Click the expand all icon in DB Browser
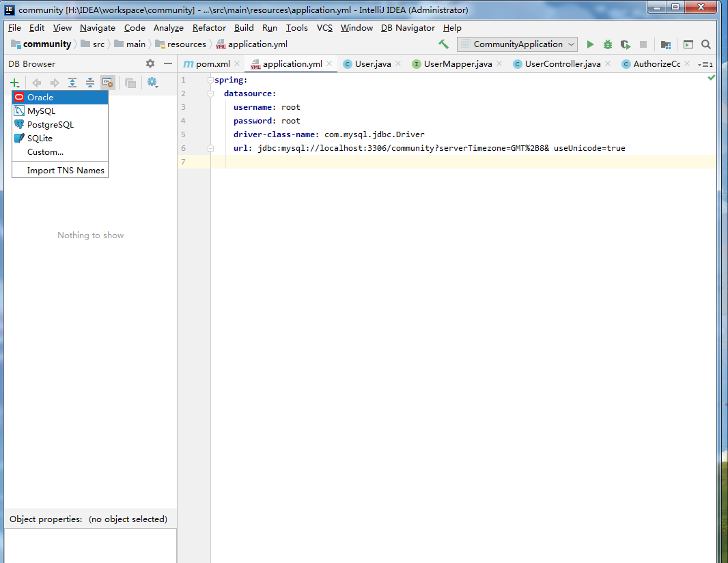728x563 pixels. pyautogui.click(x=72, y=83)
